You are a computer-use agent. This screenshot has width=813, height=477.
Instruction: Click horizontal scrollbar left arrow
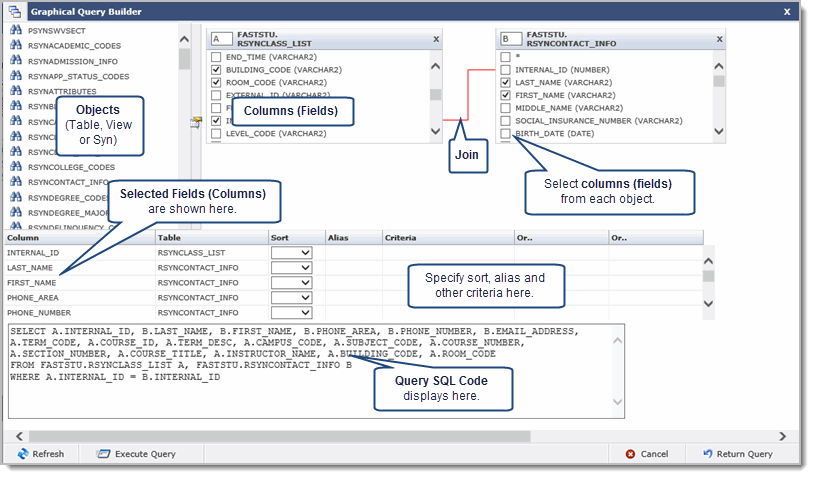tap(19, 437)
